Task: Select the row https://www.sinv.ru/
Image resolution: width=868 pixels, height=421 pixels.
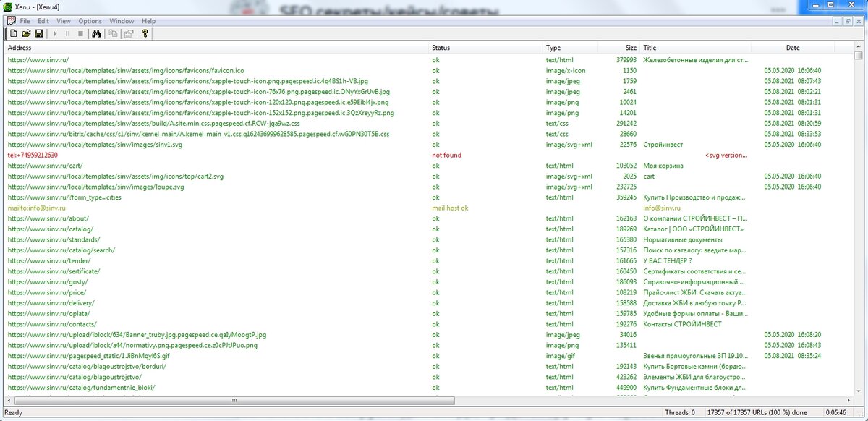Action: (x=38, y=60)
